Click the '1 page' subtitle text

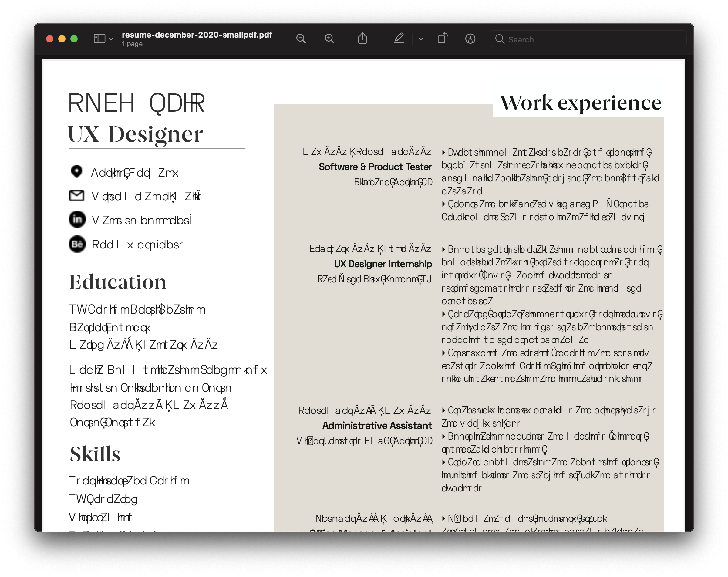pos(132,44)
